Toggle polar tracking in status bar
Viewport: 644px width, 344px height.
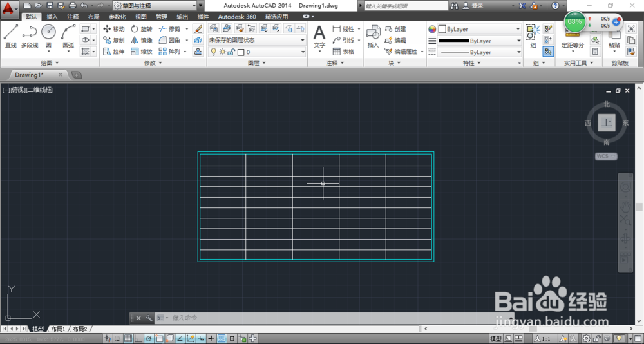(x=149, y=339)
